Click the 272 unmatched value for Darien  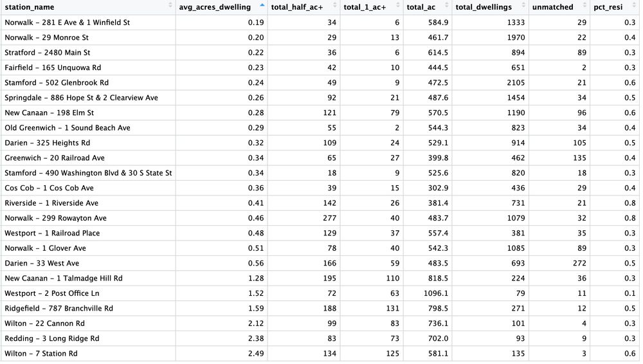point(579,263)
